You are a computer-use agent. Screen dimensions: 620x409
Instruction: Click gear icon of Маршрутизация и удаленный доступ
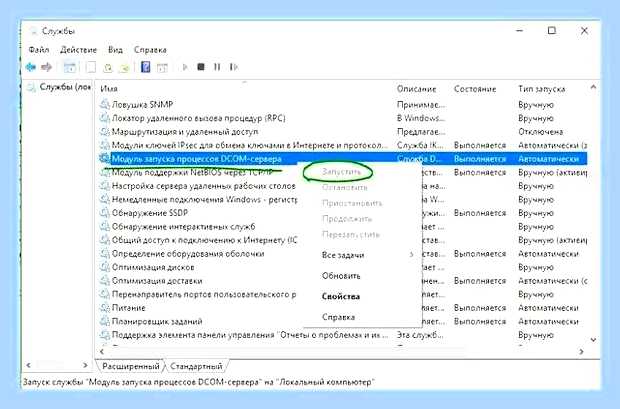coord(104,132)
